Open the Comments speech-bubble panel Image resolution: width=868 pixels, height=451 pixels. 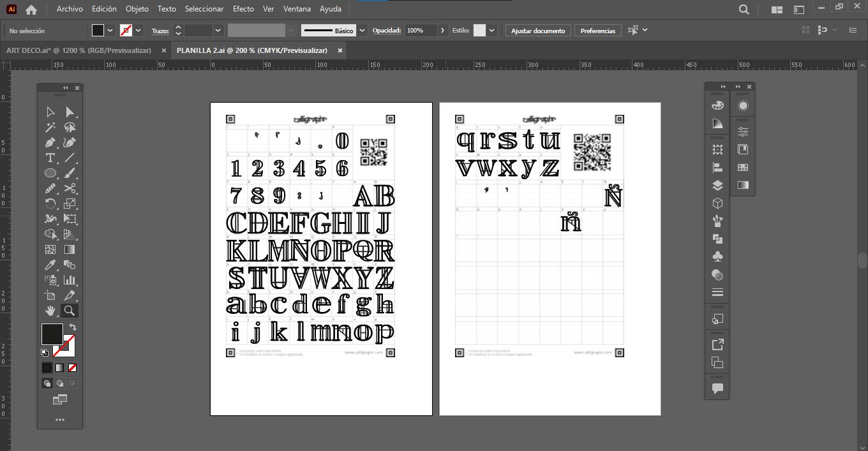717,388
